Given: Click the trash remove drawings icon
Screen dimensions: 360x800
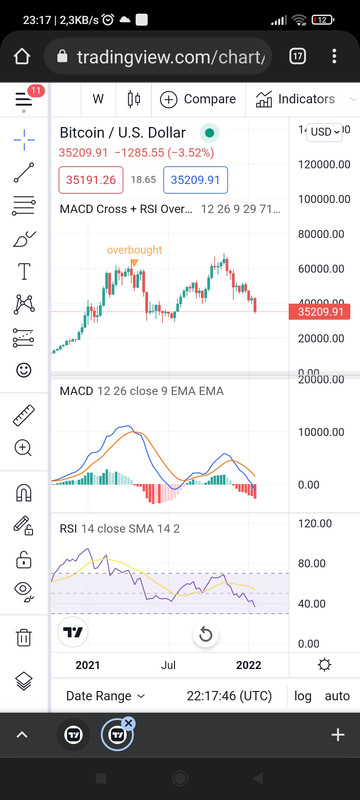Looking at the screenshot, I should [x=24, y=637].
